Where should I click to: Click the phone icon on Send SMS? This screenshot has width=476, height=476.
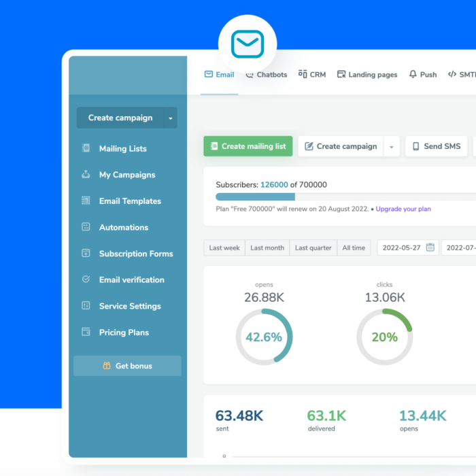tap(416, 146)
